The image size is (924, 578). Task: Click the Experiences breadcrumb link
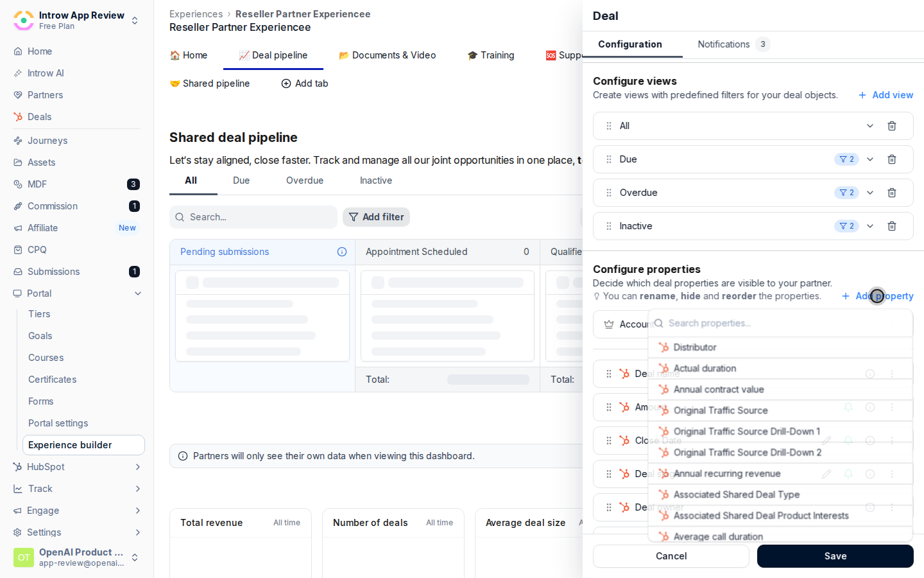click(196, 14)
